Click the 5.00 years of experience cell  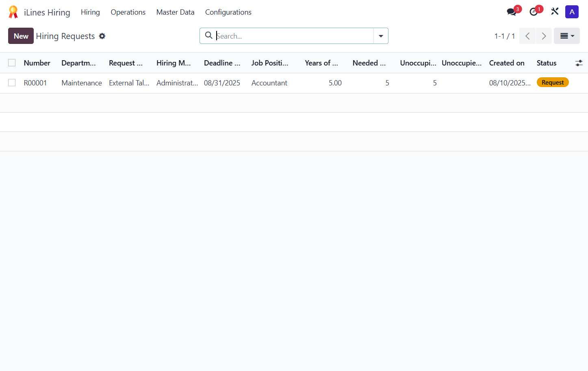click(335, 83)
